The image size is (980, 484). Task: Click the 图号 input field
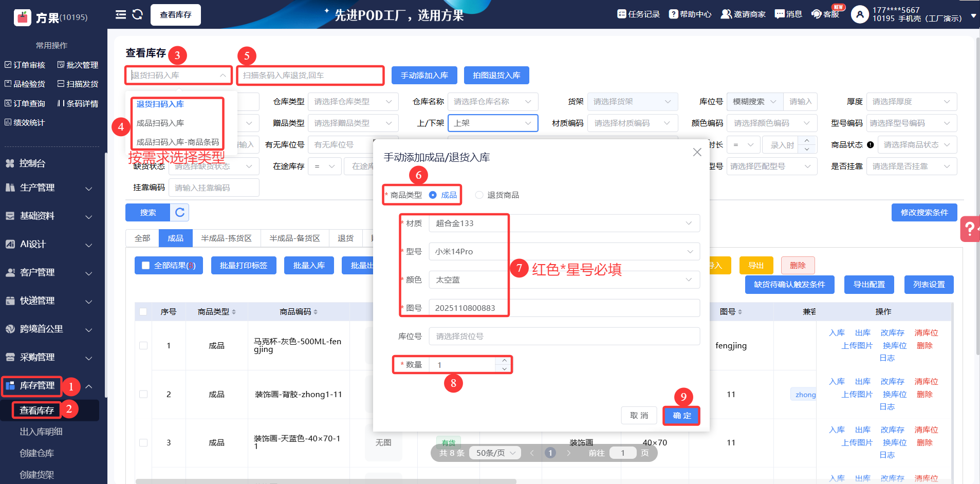click(564, 308)
